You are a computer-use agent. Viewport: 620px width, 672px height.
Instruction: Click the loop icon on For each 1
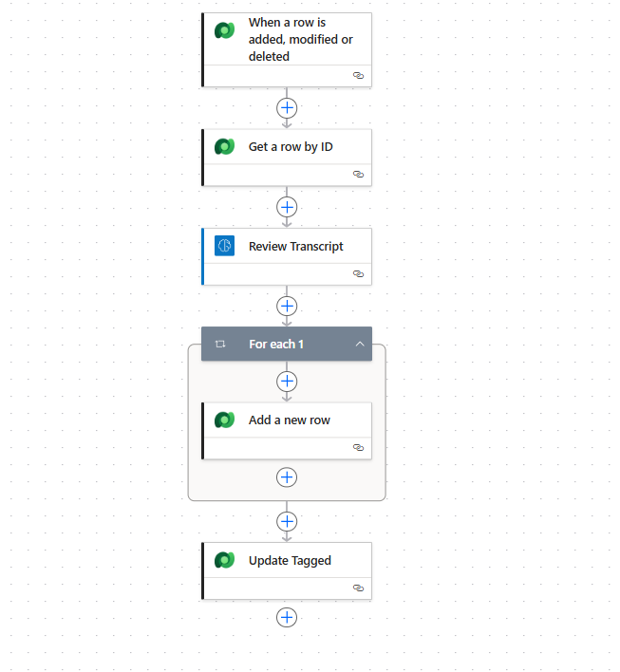click(221, 344)
